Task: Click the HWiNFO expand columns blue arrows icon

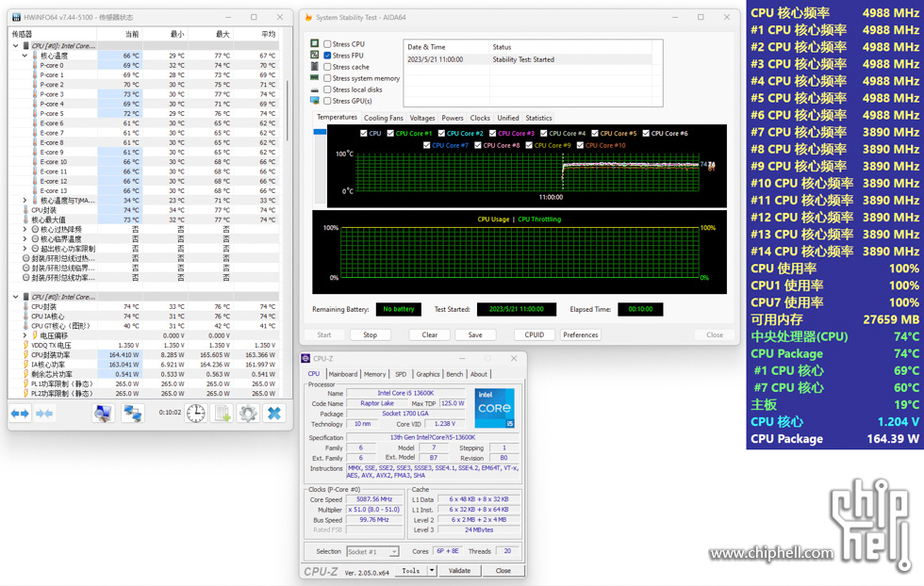Action: [x=20, y=414]
